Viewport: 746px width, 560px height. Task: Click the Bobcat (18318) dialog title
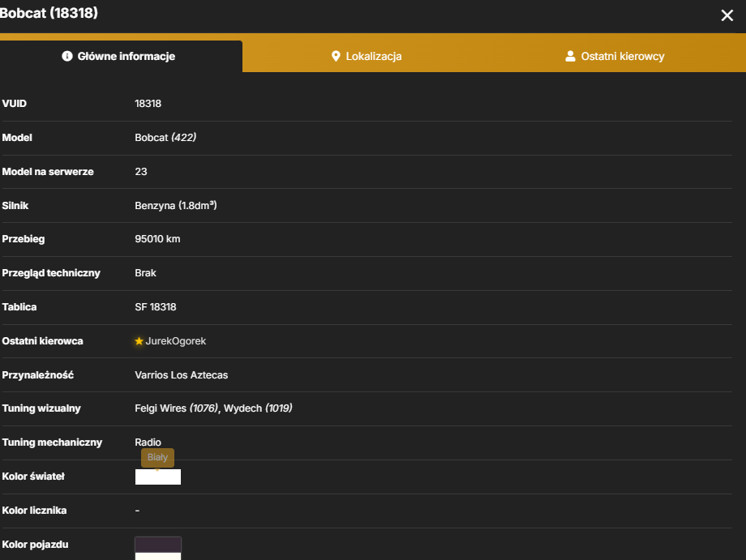(49, 13)
